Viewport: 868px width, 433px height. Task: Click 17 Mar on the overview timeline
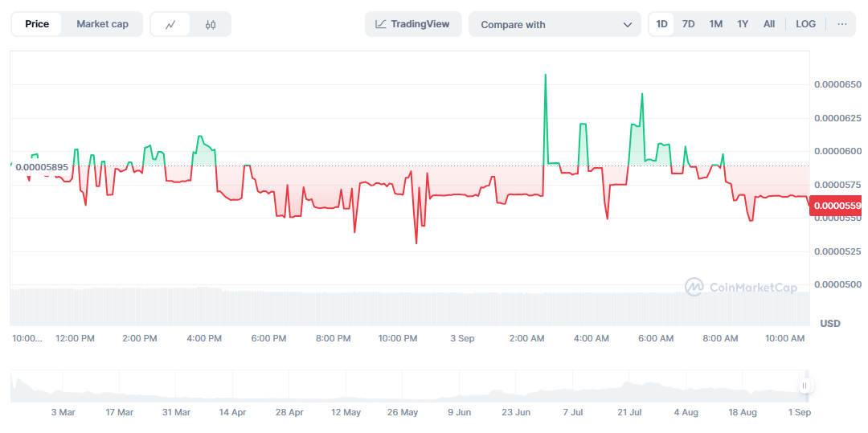tap(119, 413)
